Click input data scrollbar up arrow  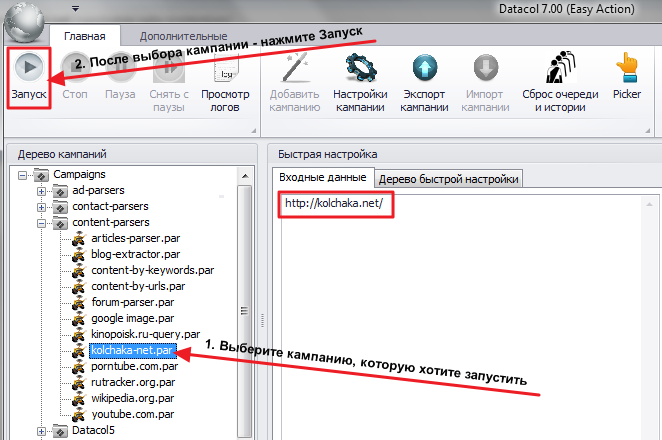coord(649,204)
